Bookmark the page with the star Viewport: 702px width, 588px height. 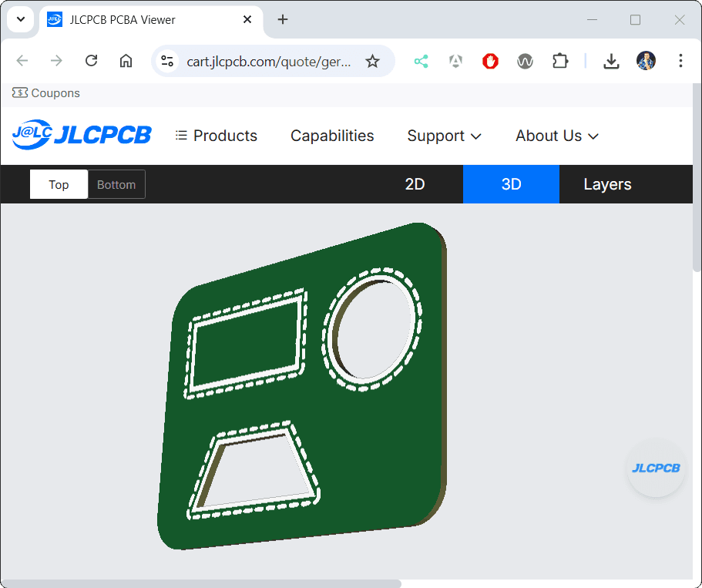pyautogui.click(x=373, y=60)
